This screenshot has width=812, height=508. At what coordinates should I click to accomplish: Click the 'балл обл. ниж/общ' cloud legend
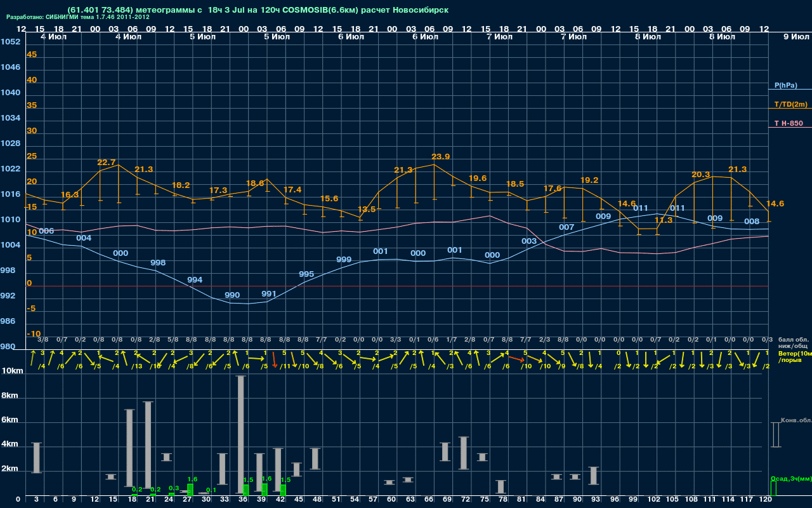click(x=793, y=343)
